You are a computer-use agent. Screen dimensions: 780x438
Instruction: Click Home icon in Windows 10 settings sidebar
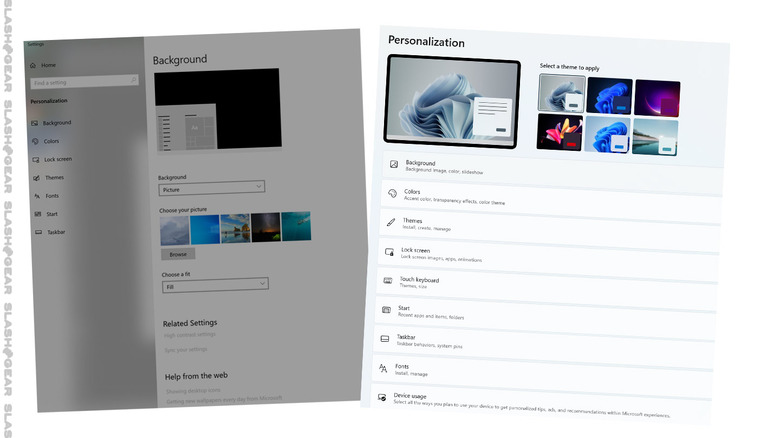[33, 65]
